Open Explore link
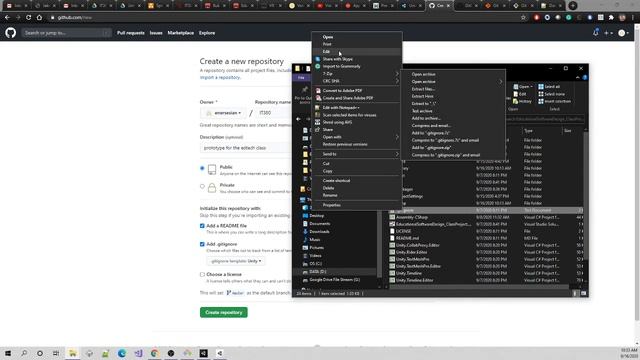 tap(207, 33)
